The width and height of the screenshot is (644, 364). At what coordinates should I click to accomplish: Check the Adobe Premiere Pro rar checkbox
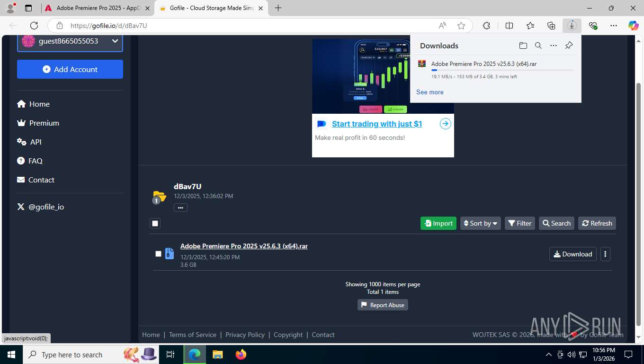tap(158, 254)
